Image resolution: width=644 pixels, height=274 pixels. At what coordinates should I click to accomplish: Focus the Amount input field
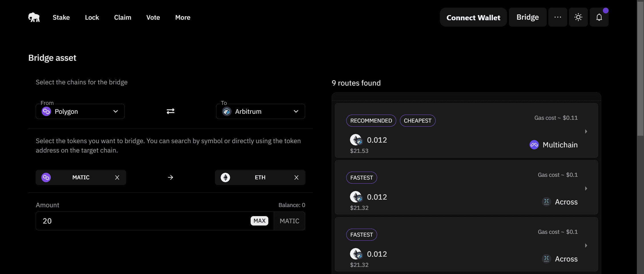(x=143, y=221)
